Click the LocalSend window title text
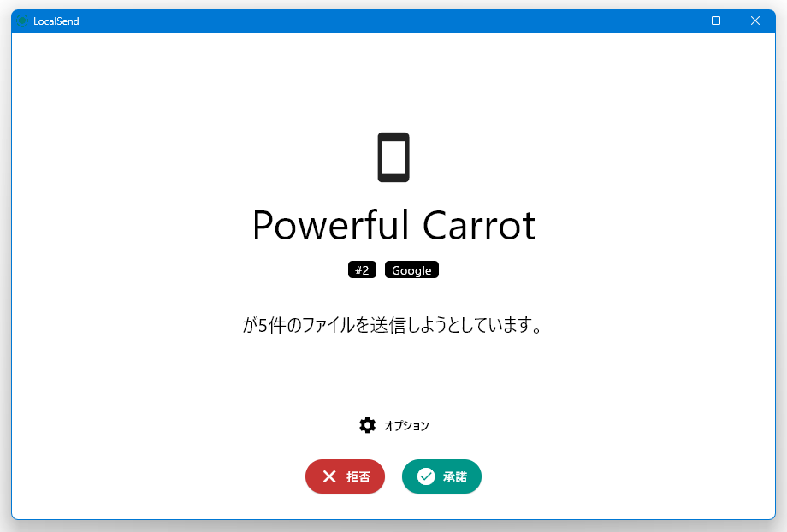Screen dimensions: 787x532 (x=56, y=21)
